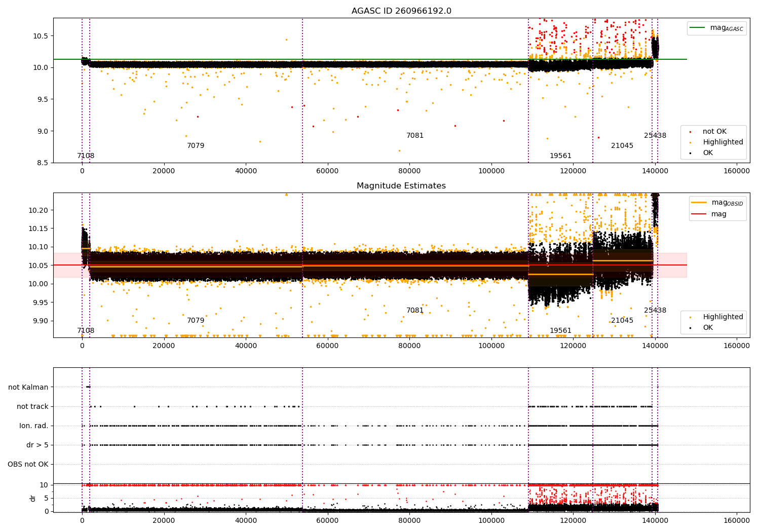The height and width of the screenshot is (532, 760).
Task: Select obsid label 21045 in top plot
Action: [622, 146]
